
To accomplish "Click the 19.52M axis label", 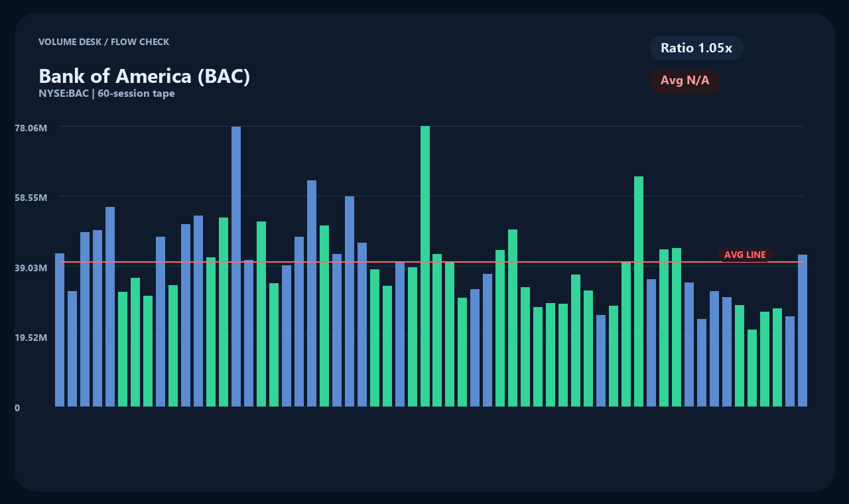I will [31, 337].
